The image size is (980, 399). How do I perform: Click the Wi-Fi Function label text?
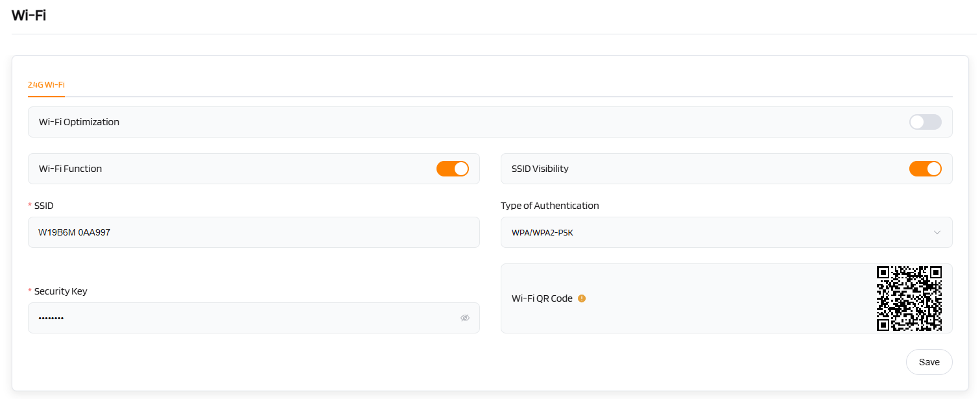70,169
